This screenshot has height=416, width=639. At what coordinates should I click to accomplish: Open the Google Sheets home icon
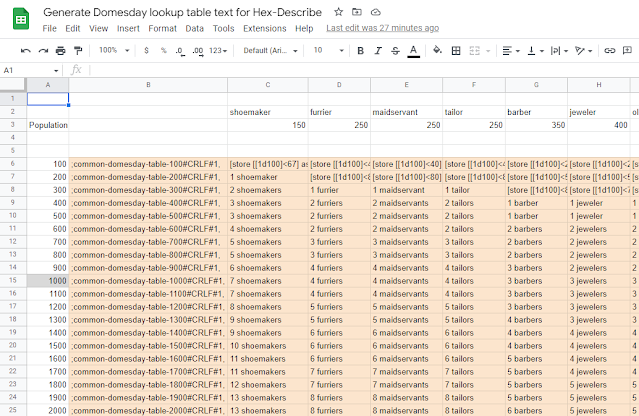point(21,19)
